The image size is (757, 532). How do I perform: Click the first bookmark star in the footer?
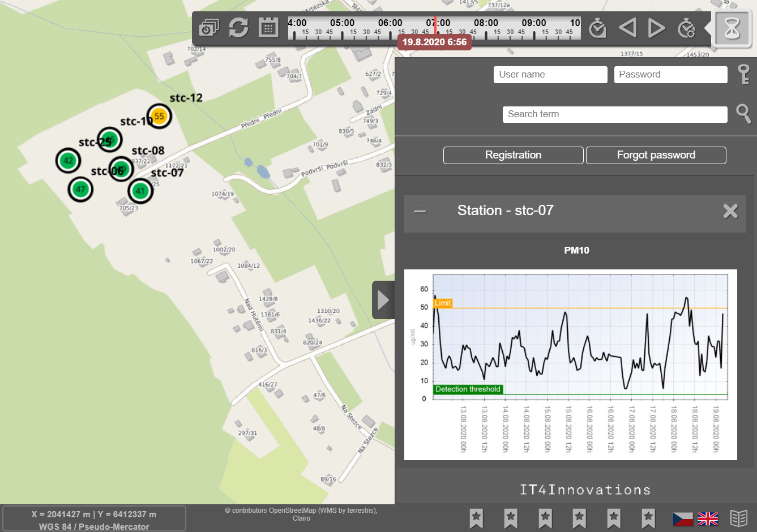[476, 517]
